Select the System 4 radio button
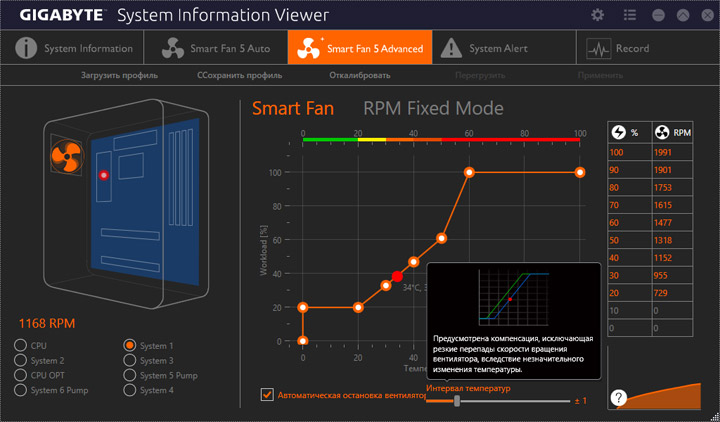Viewport: 720px width, 422px height. pos(129,390)
